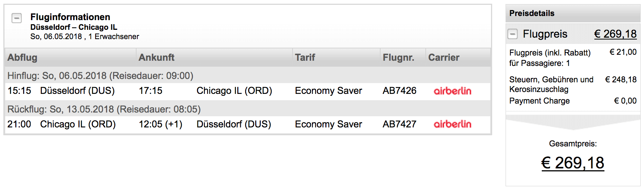Viewport: 644px width, 190px height.
Task: Click the Ankunft column header
Action: tap(156, 57)
